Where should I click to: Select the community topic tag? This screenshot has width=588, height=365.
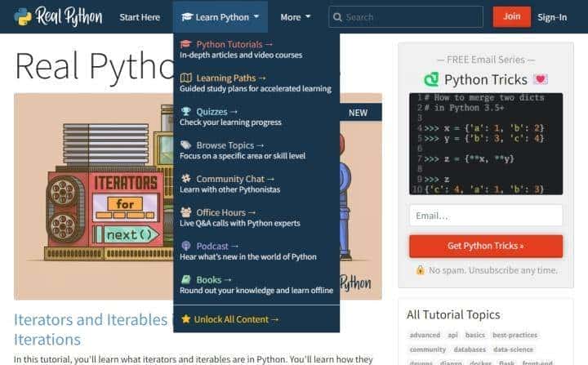click(x=427, y=349)
